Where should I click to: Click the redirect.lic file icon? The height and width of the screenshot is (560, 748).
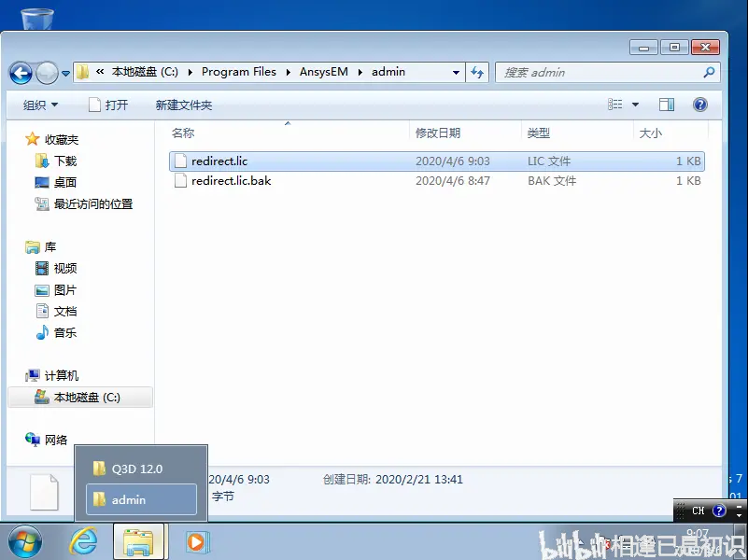coord(180,161)
